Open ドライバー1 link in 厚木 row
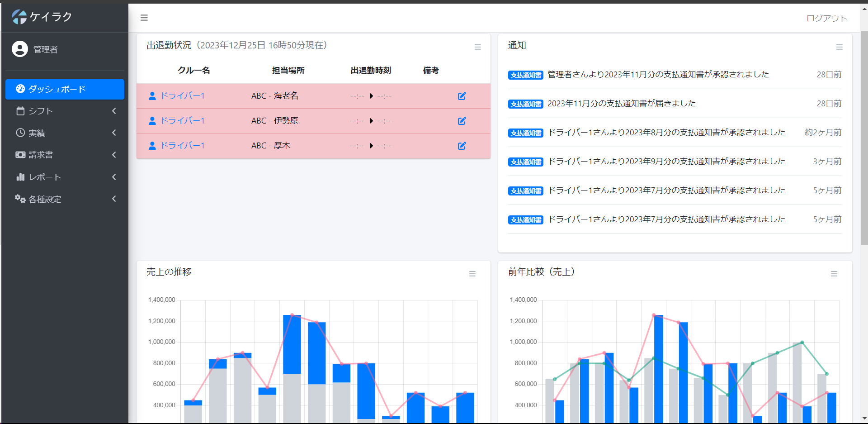The height and width of the screenshot is (424, 868). pyautogui.click(x=183, y=146)
